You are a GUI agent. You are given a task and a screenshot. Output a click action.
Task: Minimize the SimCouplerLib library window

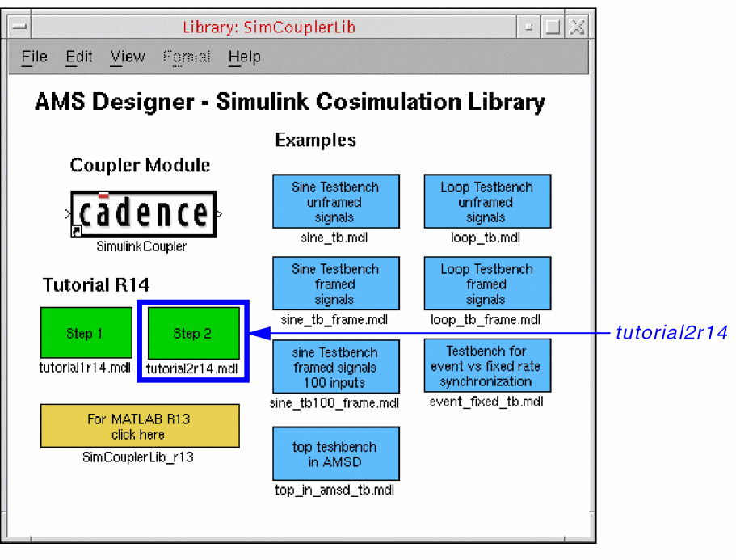click(529, 27)
